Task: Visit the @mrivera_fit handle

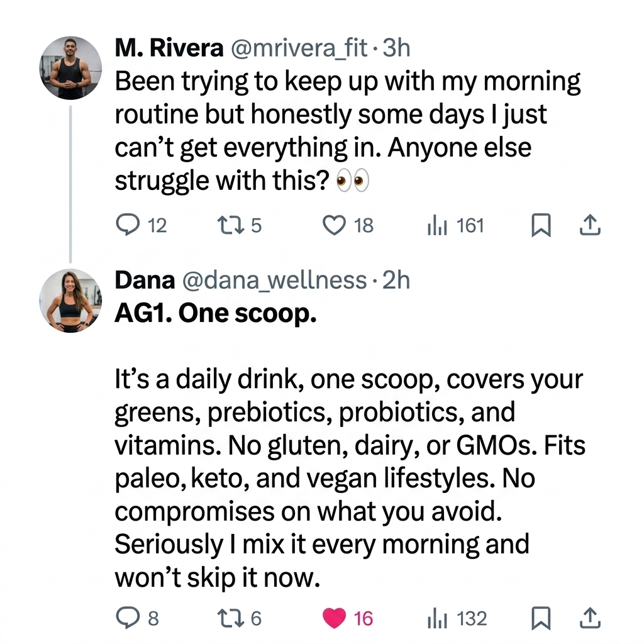Action: (299, 48)
